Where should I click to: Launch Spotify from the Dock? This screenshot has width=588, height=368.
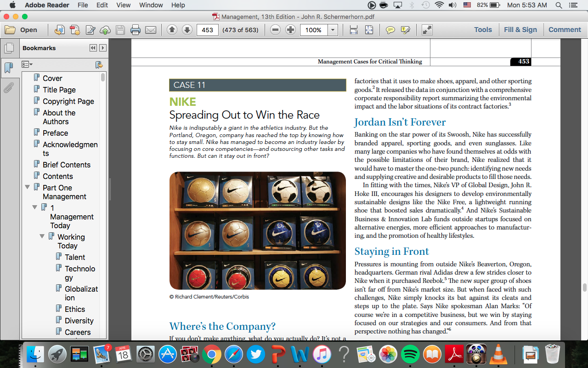410,354
